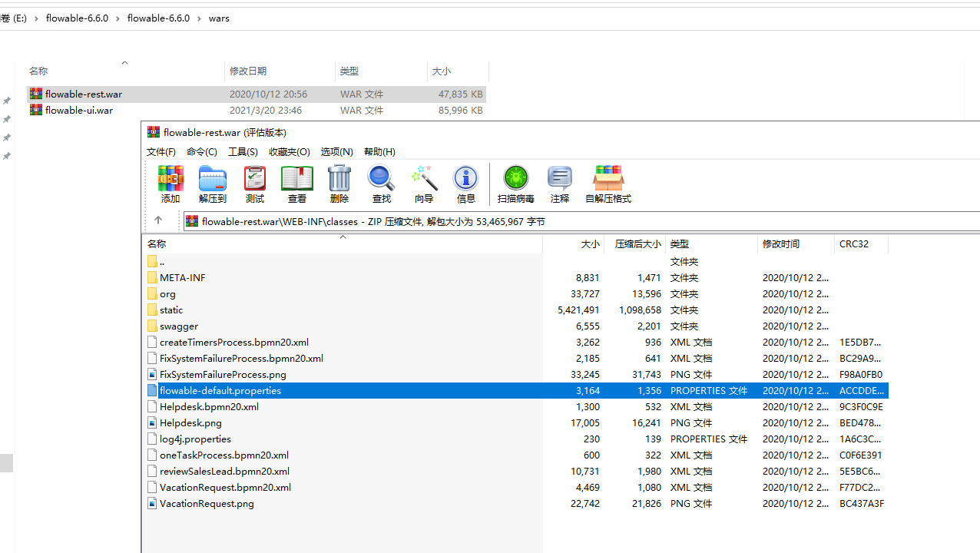Click the FixSystemFailureProcess.png file icon
The image size is (980, 553).
coord(152,374)
